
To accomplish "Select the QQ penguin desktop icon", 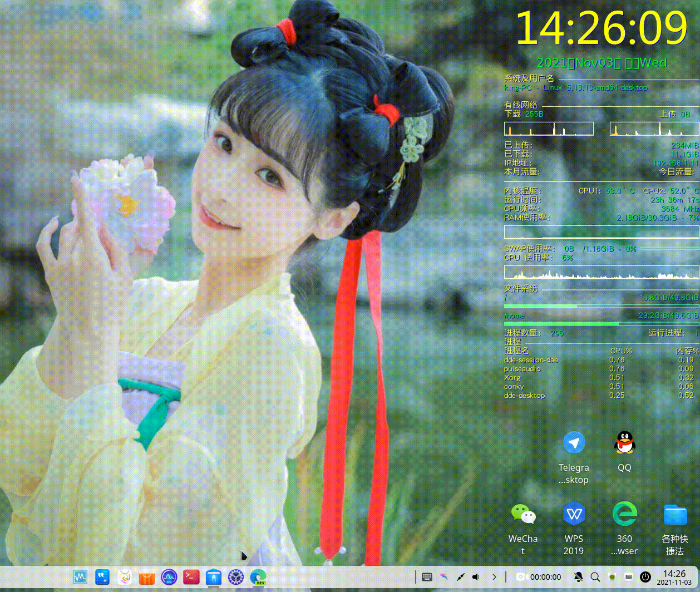I will click(x=624, y=452).
